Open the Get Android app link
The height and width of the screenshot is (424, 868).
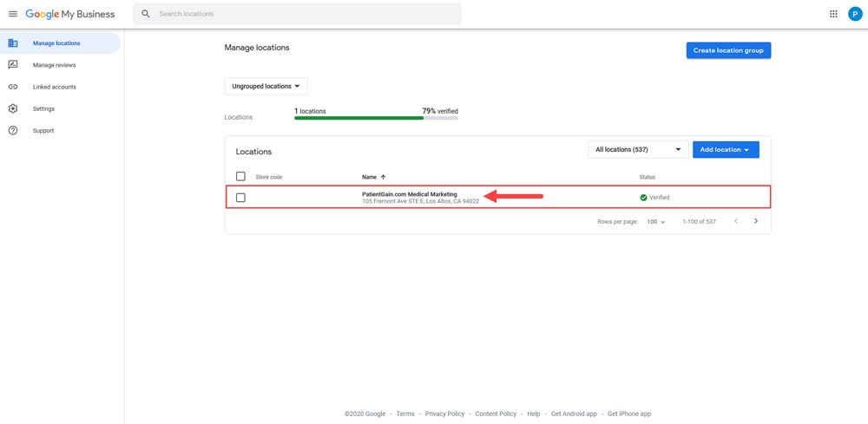point(574,414)
